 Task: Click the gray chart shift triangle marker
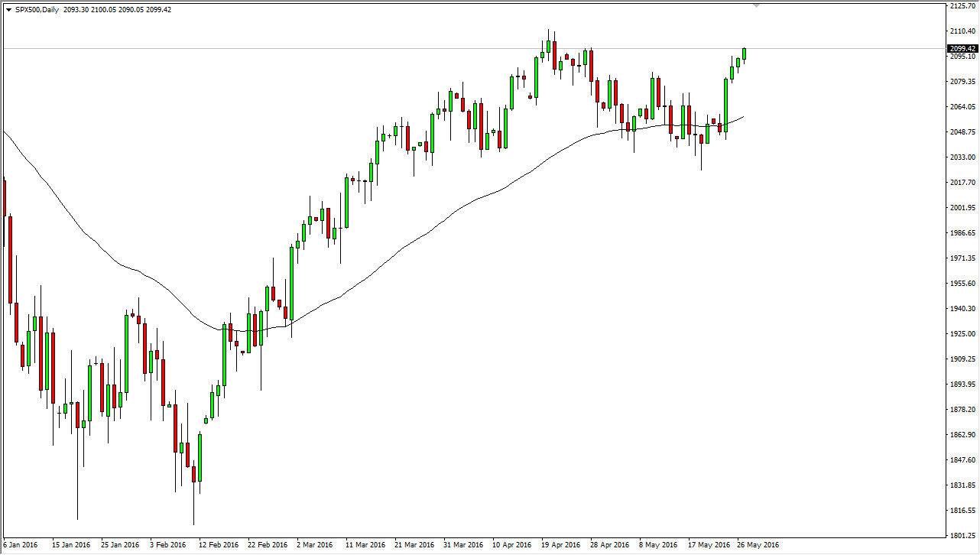[757, 5]
